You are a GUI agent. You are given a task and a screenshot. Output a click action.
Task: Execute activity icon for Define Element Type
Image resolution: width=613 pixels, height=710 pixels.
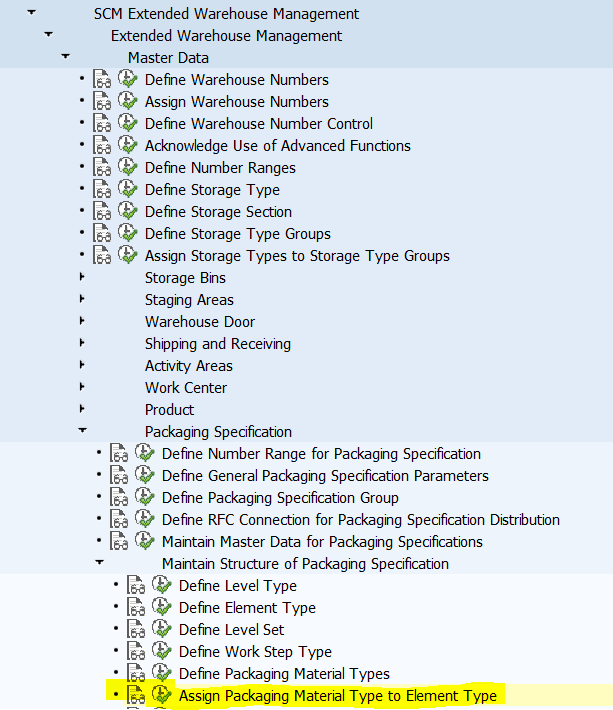tap(162, 607)
